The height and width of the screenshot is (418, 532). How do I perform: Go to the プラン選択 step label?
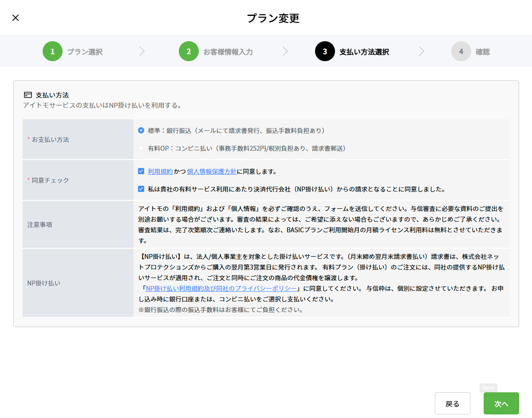(x=85, y=52)
